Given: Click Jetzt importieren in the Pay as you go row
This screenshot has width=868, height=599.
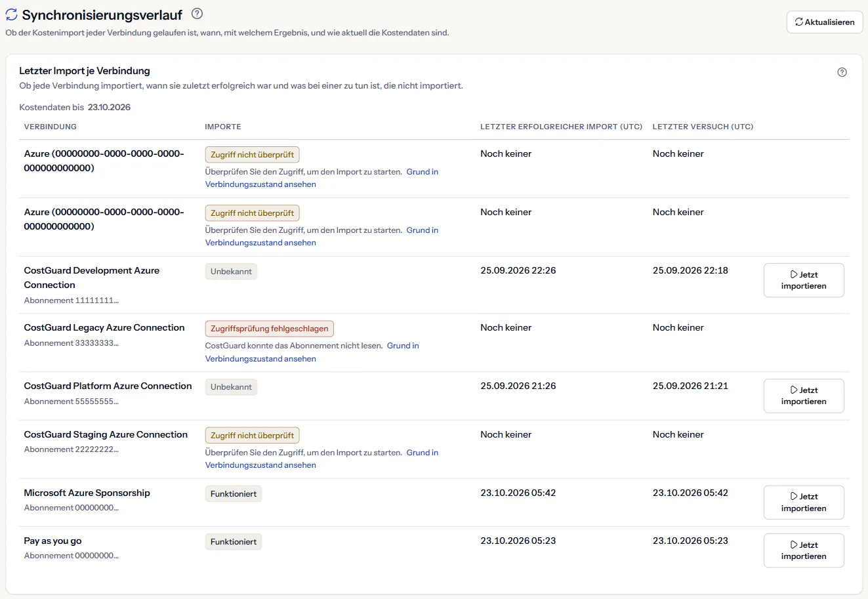Looking at the screenshot, I should pyautogui.click(x=804, y=550).
